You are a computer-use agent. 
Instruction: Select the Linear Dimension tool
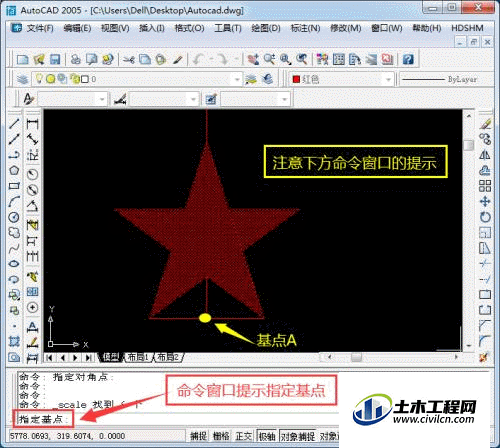[32, 124]
